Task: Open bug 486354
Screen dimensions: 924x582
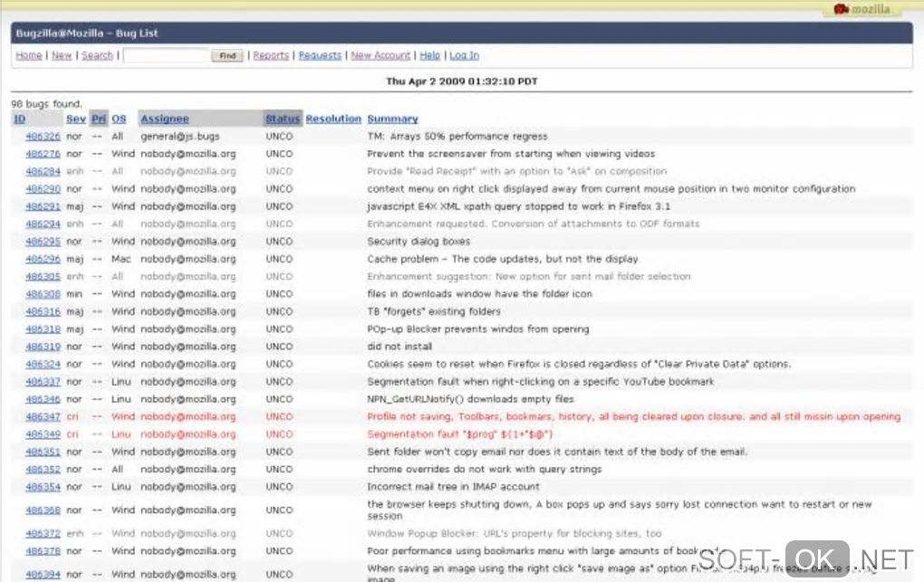Action: [43, 487]
